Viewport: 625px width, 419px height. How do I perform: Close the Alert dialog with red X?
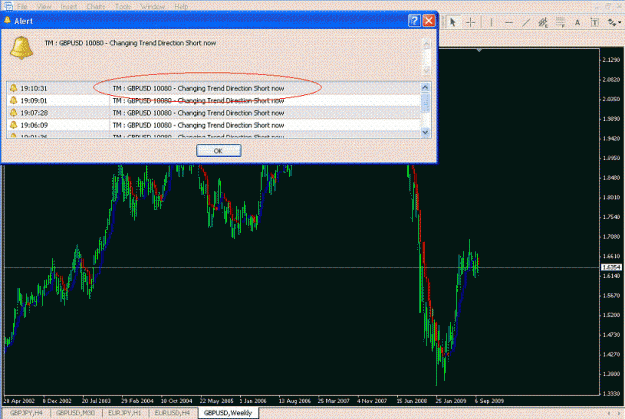click(429, 21)
